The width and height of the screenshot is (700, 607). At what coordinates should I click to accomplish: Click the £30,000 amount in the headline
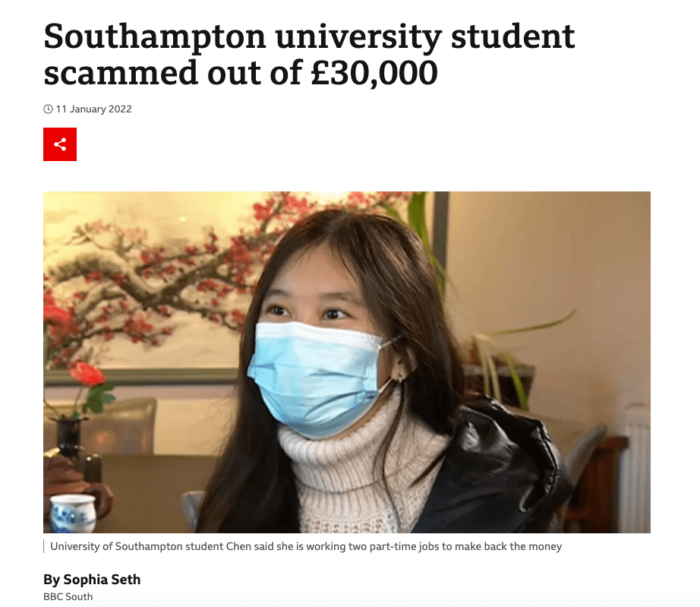(374, 73)
